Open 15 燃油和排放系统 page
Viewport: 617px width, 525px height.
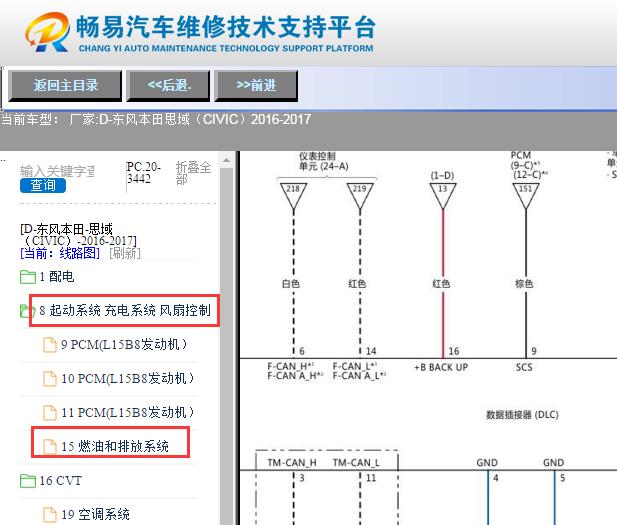tap(115, 446)
